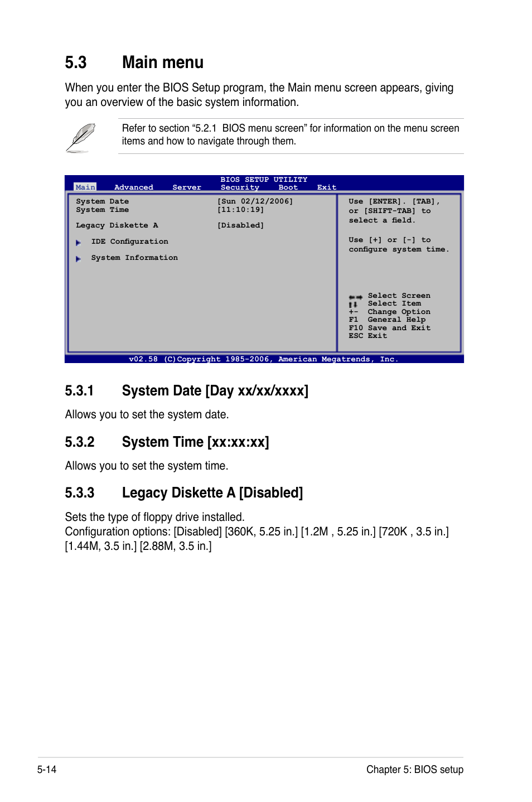Click the ESC Exit legend line
This screenshot has height=802, width=532.
pyautogui.click(x=368, y=336)
